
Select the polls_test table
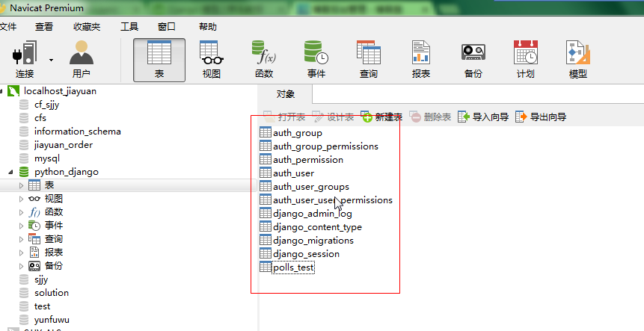pyautogui.click(x=293, y=267)
